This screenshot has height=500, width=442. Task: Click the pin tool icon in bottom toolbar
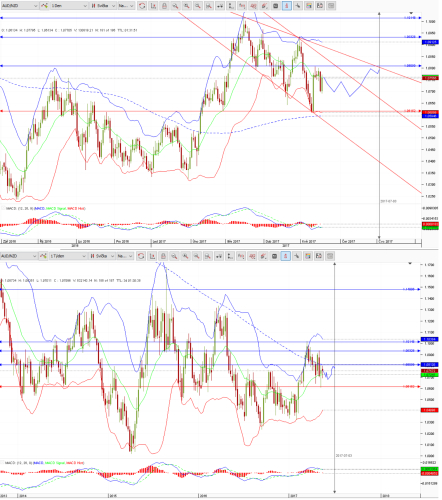(x=297, y=256)
